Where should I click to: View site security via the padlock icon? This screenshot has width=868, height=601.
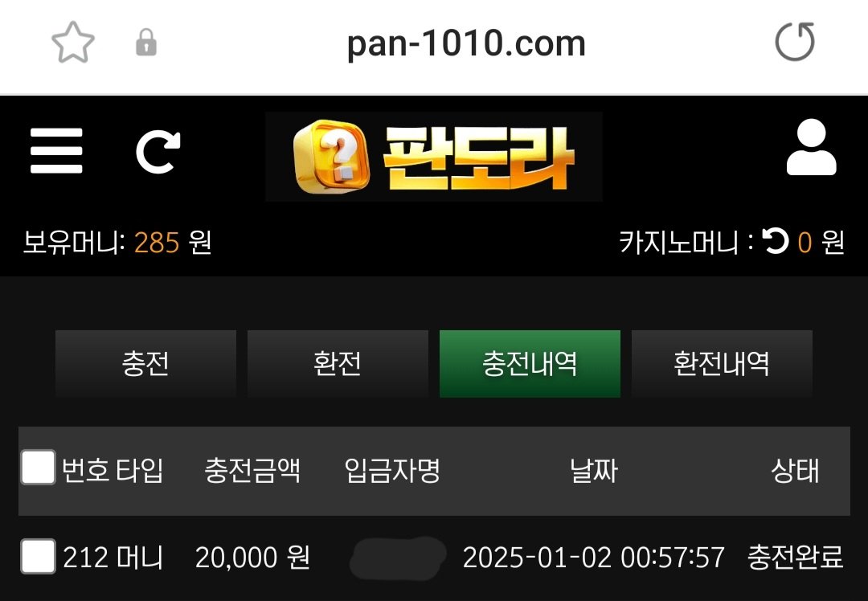coord(146,43)
